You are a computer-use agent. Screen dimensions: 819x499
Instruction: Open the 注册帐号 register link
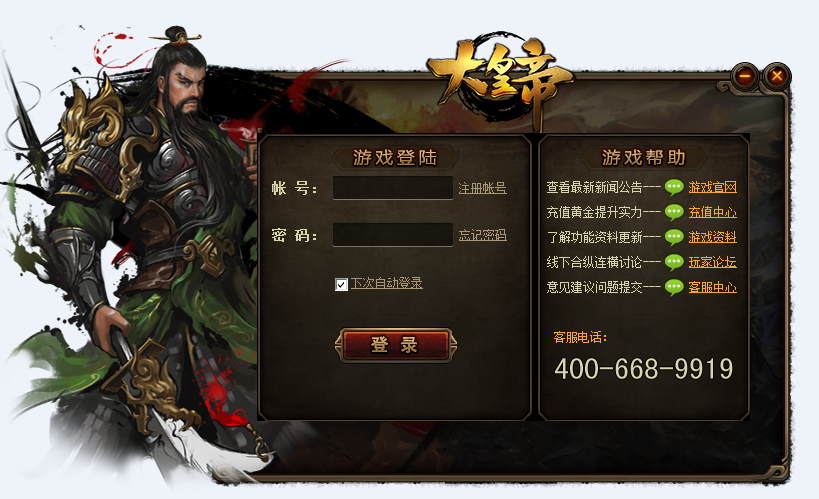(x=483, y=188)
